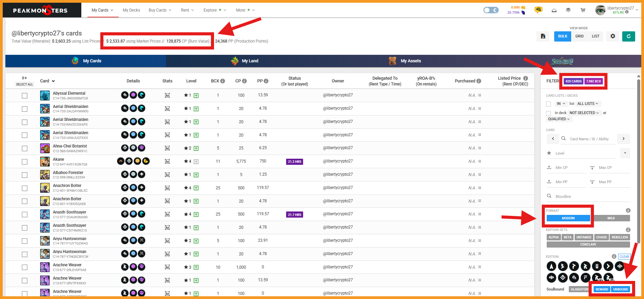This screenshot has height=299, width=644.
Task: Select Akane row checkbox
Action: [x=24, y=162]
